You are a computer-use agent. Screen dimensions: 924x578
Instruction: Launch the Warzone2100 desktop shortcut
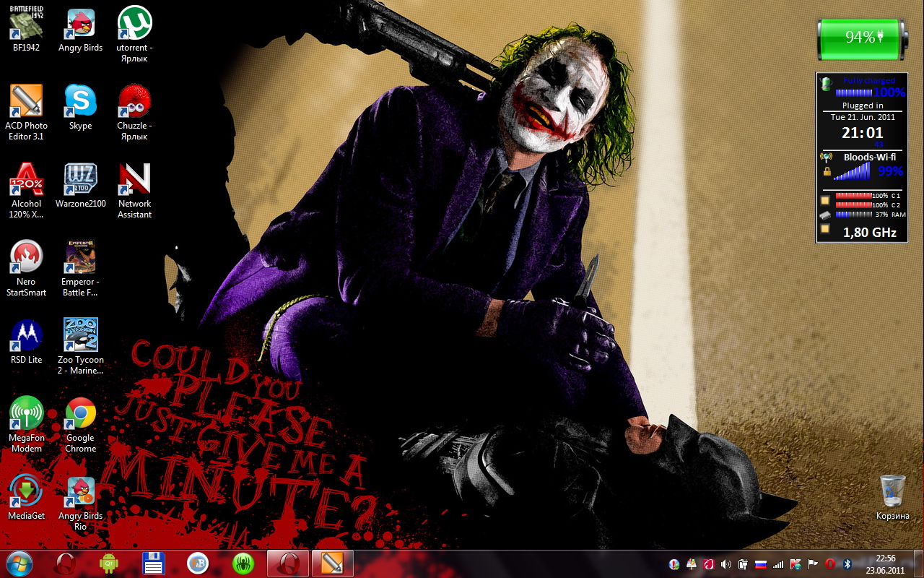click(80, 185)
